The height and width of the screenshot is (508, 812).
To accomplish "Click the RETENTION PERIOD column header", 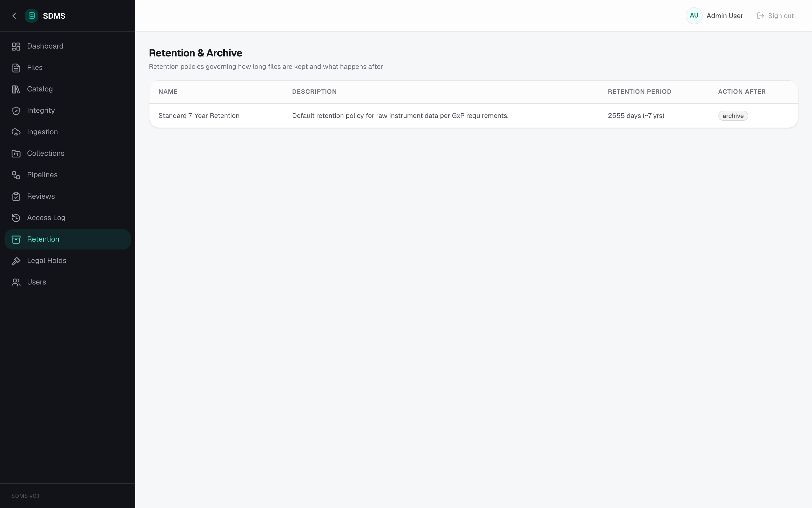I will coord(639,92).
